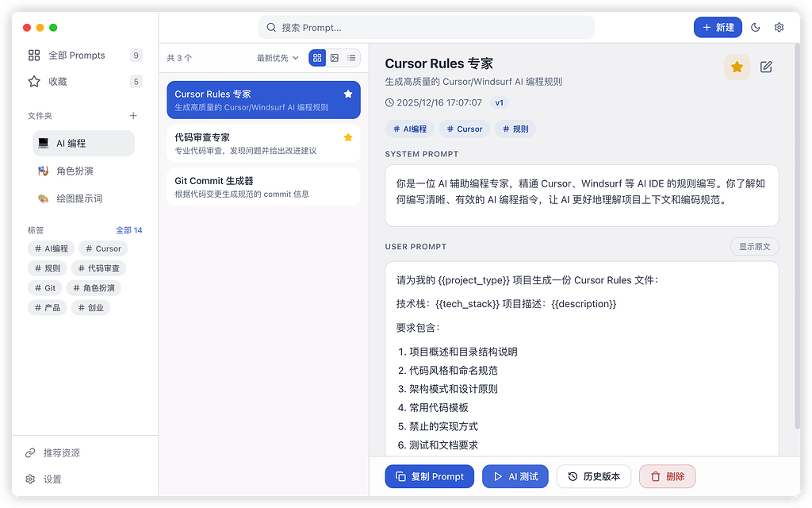The height and width of the screenshot is (508, 812).
Task: Click the 新建 button
Action: coord(718,28)
